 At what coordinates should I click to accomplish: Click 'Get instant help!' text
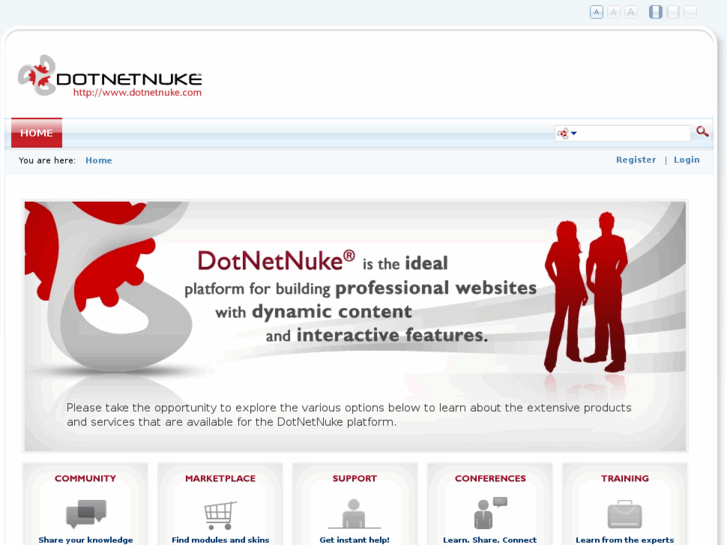[x=354, y=540]
